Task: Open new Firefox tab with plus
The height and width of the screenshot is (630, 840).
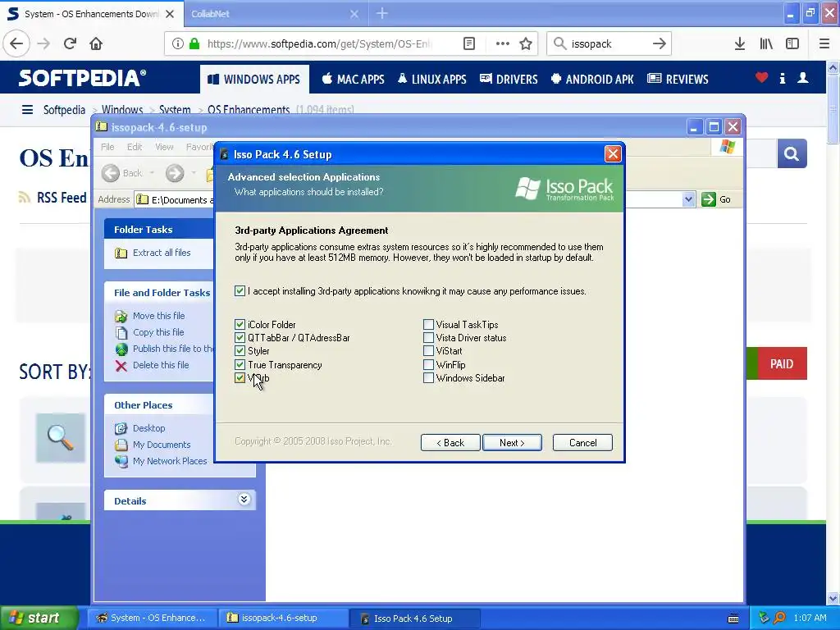Action: tap(382, 13)
